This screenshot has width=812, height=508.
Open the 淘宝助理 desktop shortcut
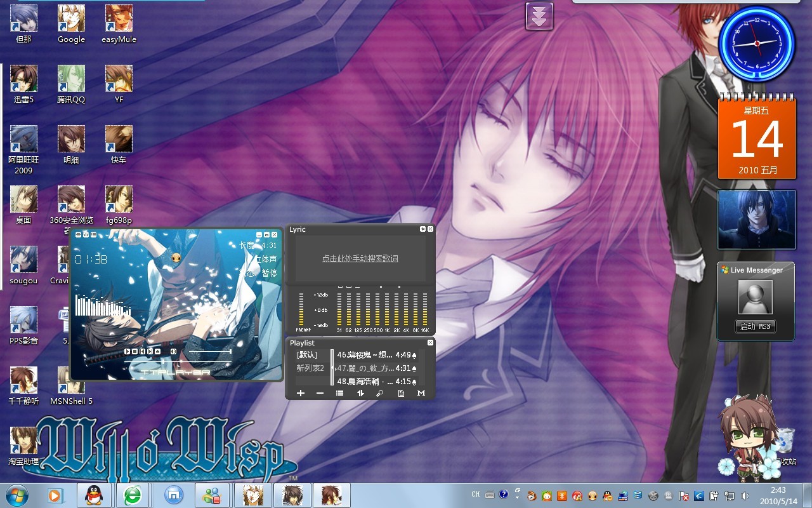click(x=23, y=446)
